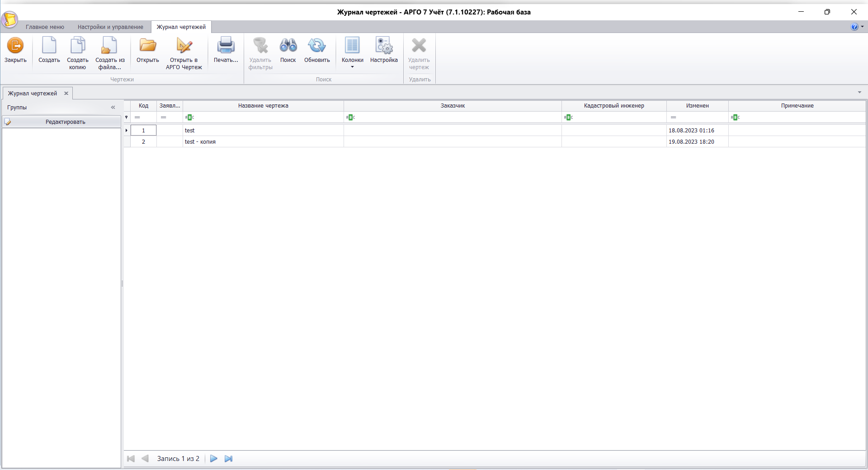Click the Редактировать button in Группы
This screenshot has width=868, height=470.
61,122
